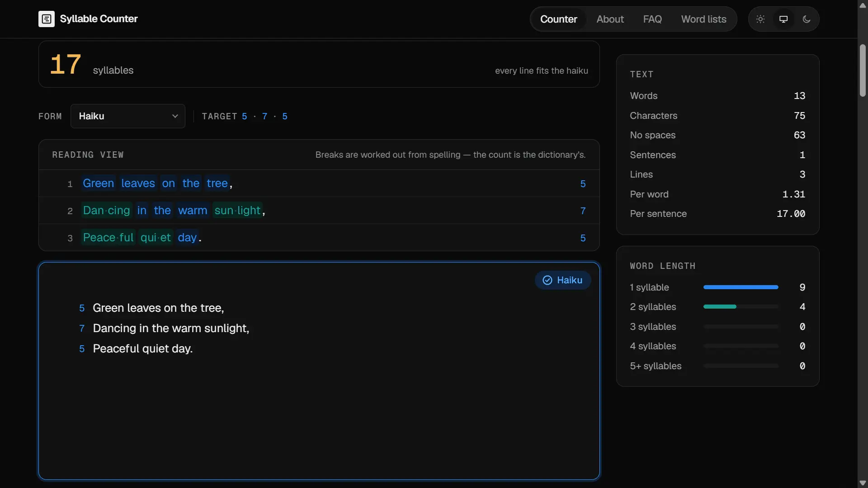868x488 pixels.
Task: Switch to dark theme moon icon
Action: click(807, 19)
